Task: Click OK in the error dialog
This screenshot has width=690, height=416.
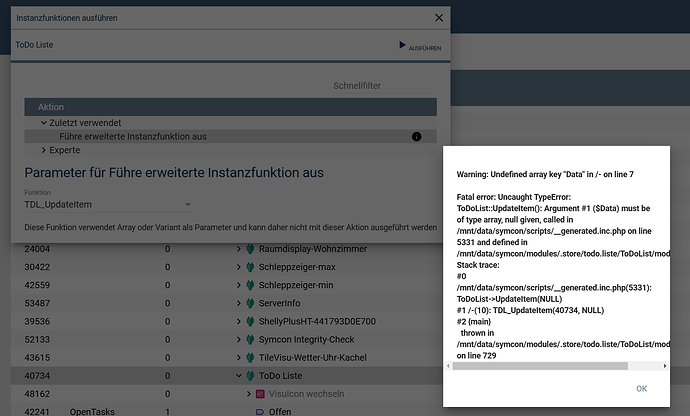Action: 641,388
